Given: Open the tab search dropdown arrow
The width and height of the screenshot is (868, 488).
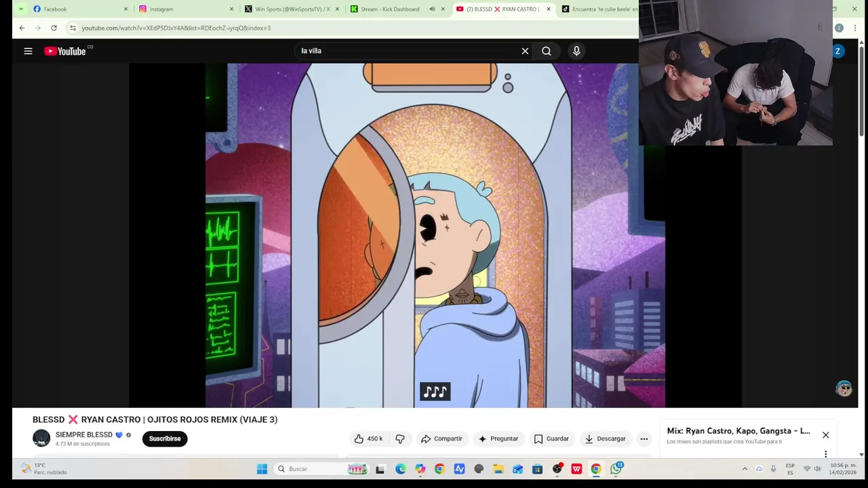Looking at the screenshot, I should [x=21, y=9].
